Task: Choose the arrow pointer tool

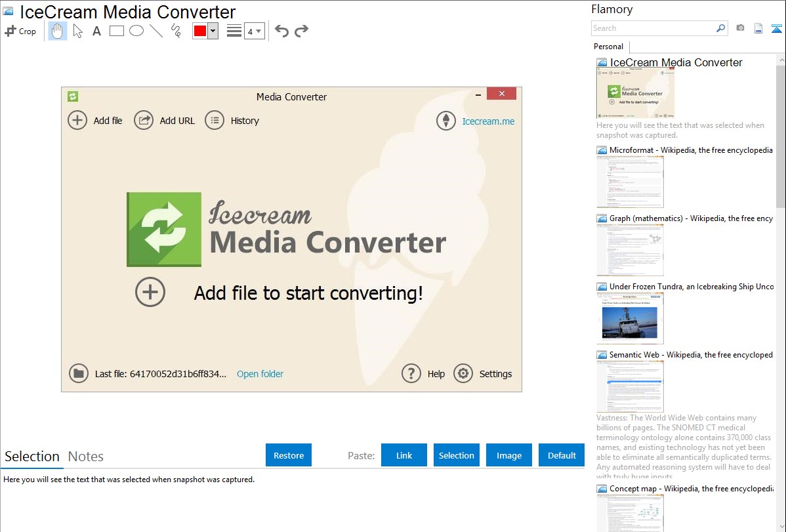Action: pyautogui.click(x=77, y=31)
